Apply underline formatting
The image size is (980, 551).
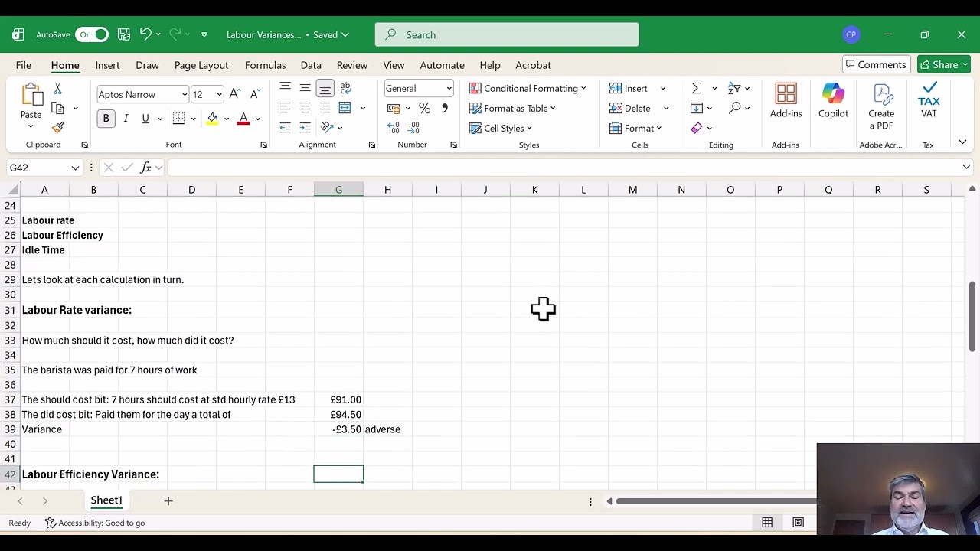(145, 119)
